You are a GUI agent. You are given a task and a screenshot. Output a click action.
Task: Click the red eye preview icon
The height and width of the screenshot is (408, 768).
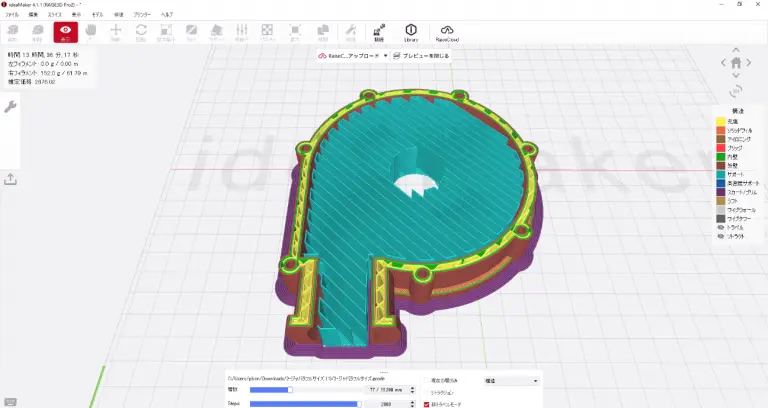pyautogui.click(x=65, y=33)
